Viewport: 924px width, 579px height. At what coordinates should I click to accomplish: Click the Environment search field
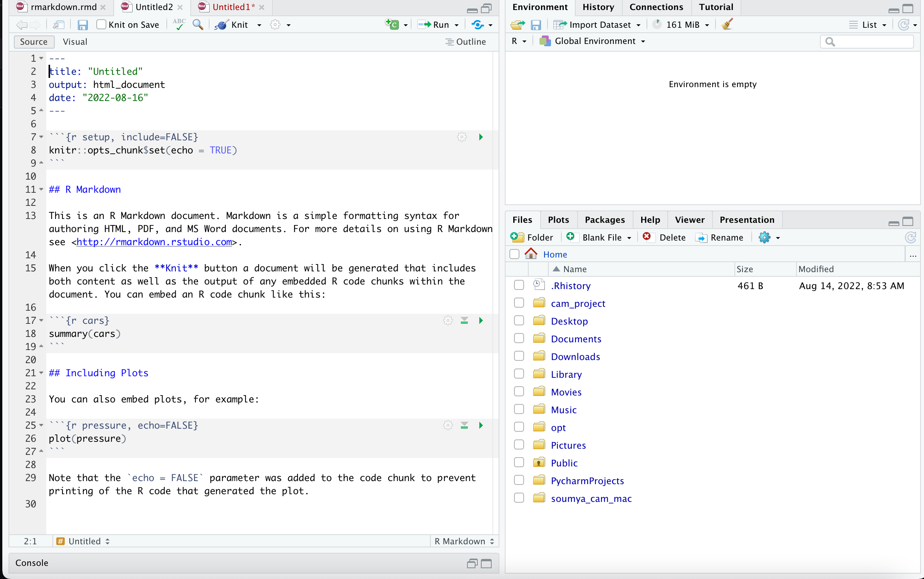(x=867, y=42)
